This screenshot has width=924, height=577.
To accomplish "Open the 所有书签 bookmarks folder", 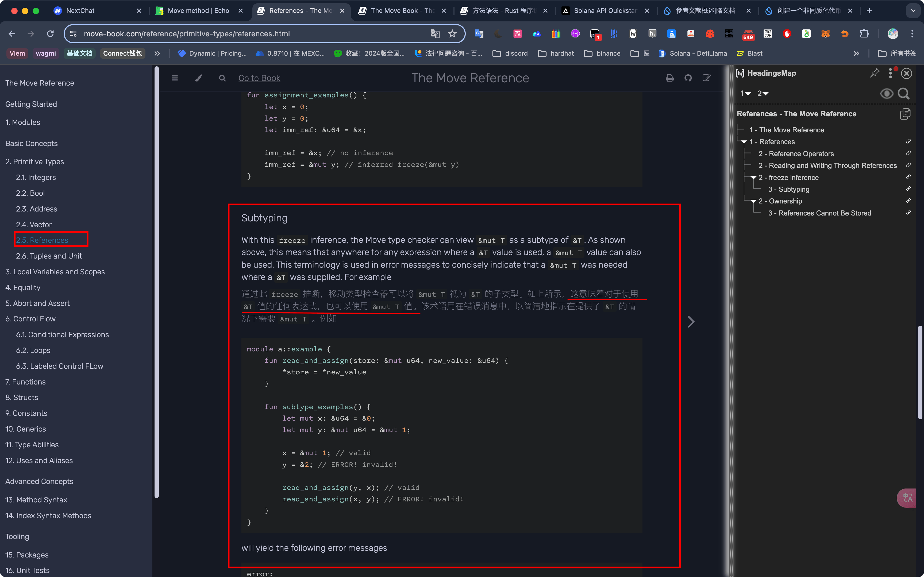I will pyautogui.click(x=897, y=53).
